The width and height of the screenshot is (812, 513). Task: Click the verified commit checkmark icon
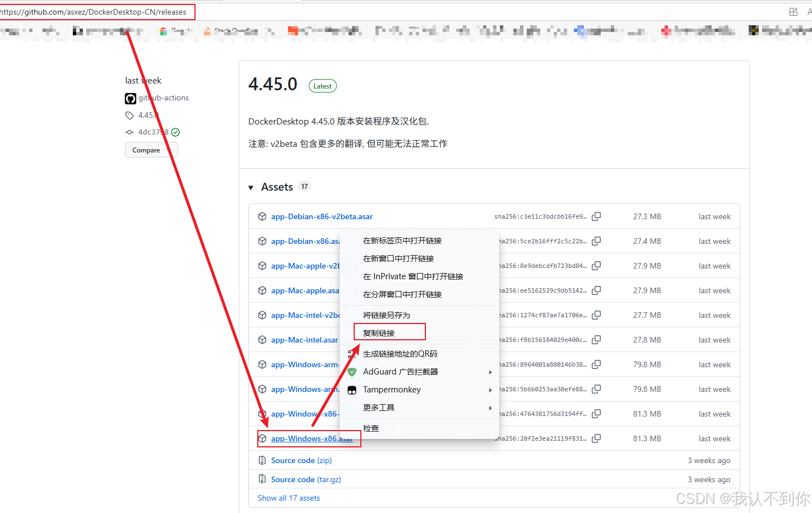point(175,132)
